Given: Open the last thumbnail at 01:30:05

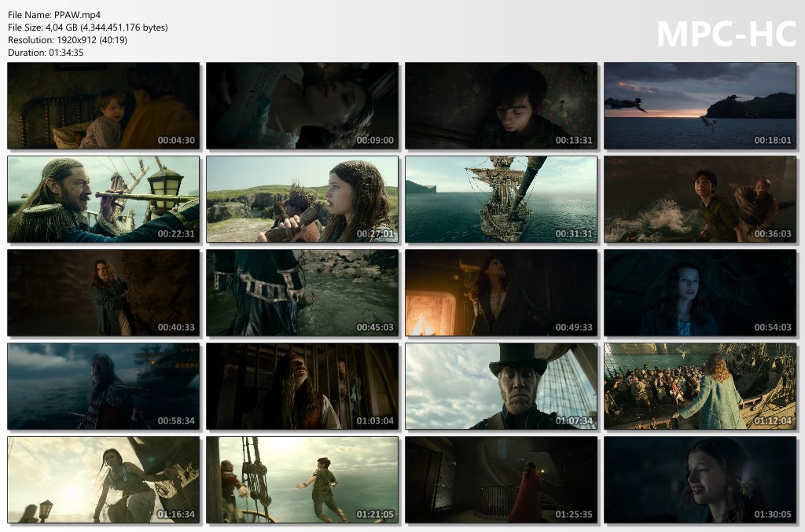Looking at the screenshot, I should coord(700,480).
